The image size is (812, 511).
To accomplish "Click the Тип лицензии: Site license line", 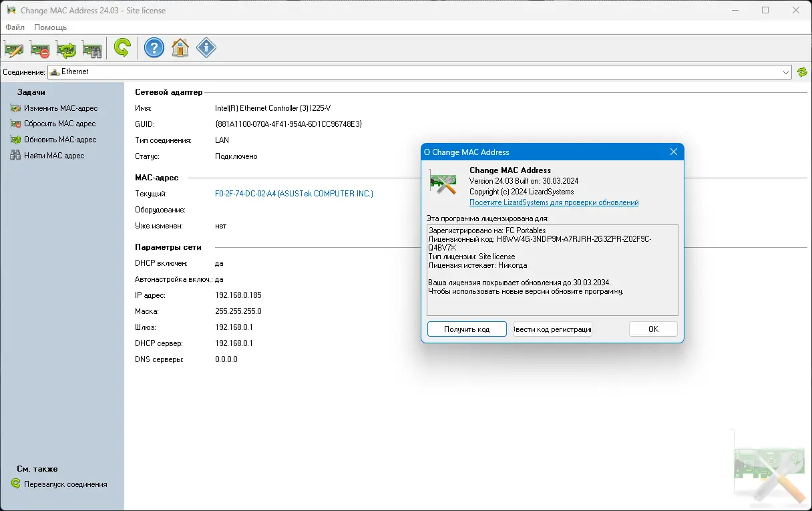I will (x=471, y=257).
